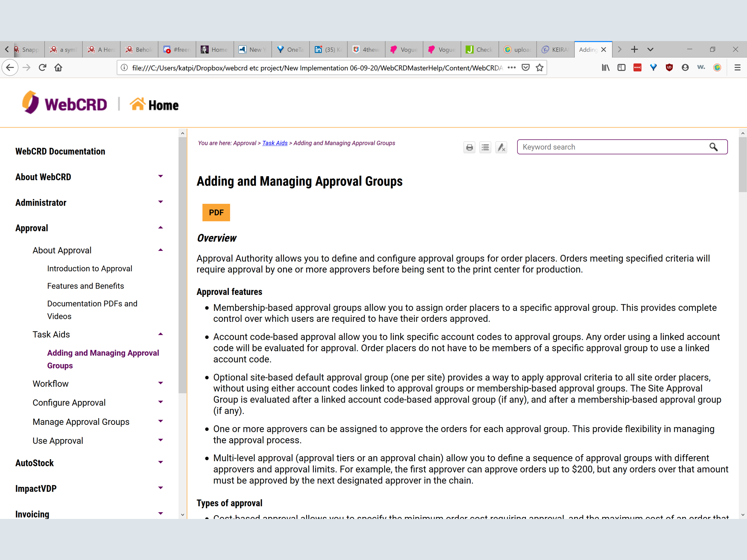Expand the Workflow subsection
This screenshot has width=747, height=560.
click(x=161, y=383)
